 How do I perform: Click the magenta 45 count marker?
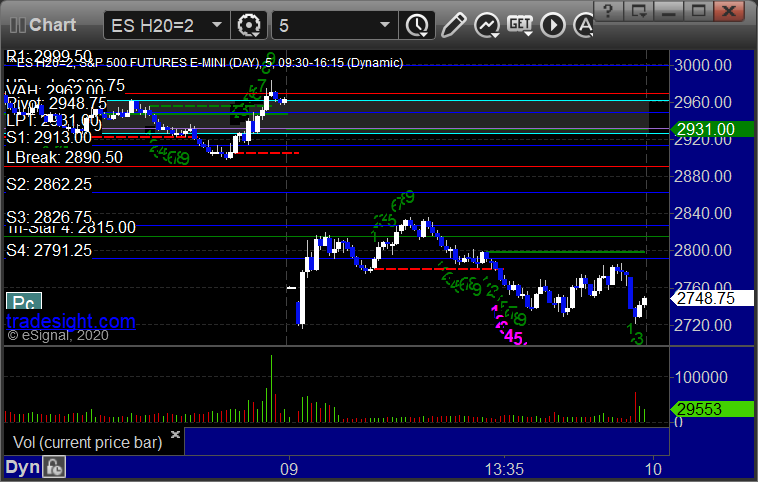[513, 337]
